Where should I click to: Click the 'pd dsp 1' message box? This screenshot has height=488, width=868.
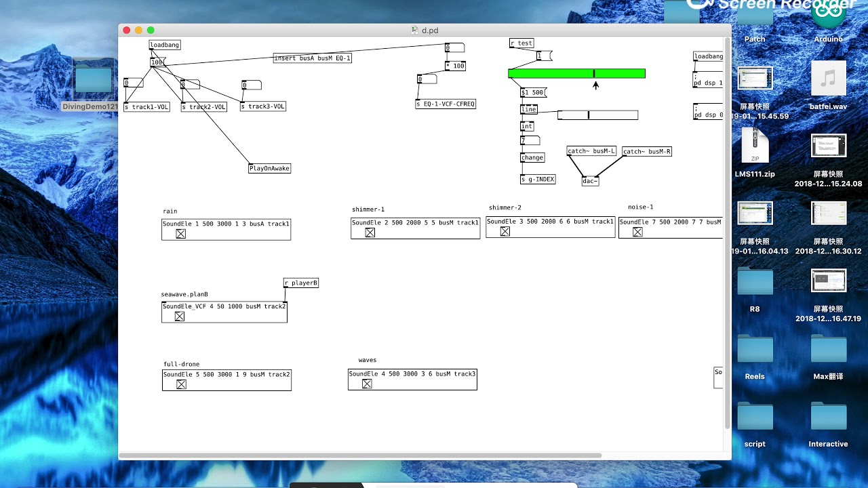[x=708, y=79]
